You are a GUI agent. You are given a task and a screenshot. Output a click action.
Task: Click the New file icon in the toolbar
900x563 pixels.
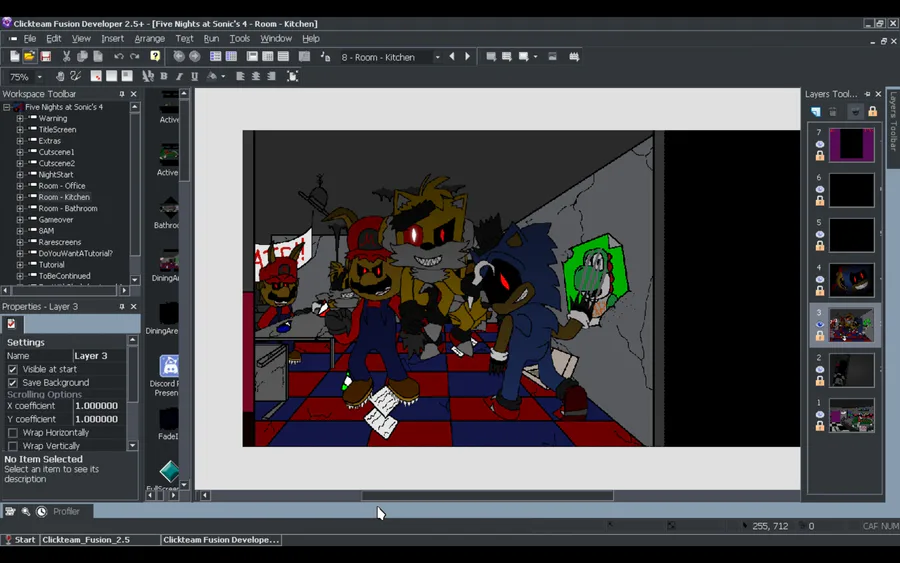[x=14, y=56]
